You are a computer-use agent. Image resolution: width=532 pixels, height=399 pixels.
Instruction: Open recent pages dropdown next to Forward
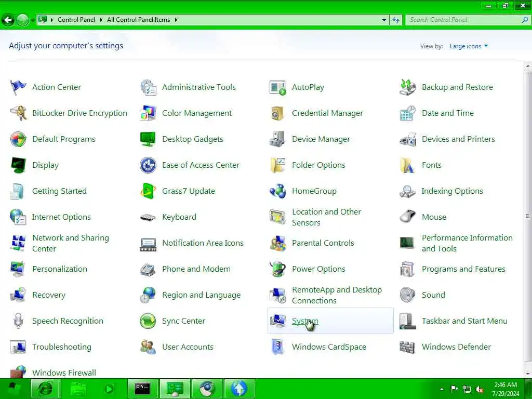33,20
